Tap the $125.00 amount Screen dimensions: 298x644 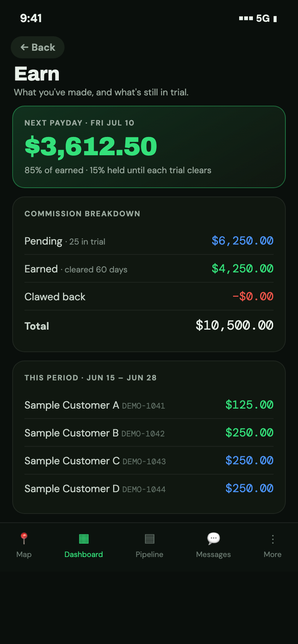point(249,405)
